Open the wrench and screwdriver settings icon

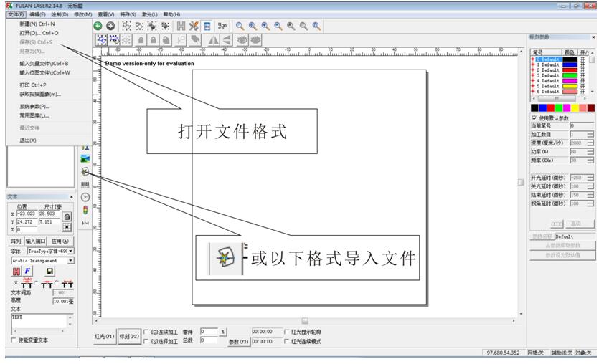coord(194,26)
